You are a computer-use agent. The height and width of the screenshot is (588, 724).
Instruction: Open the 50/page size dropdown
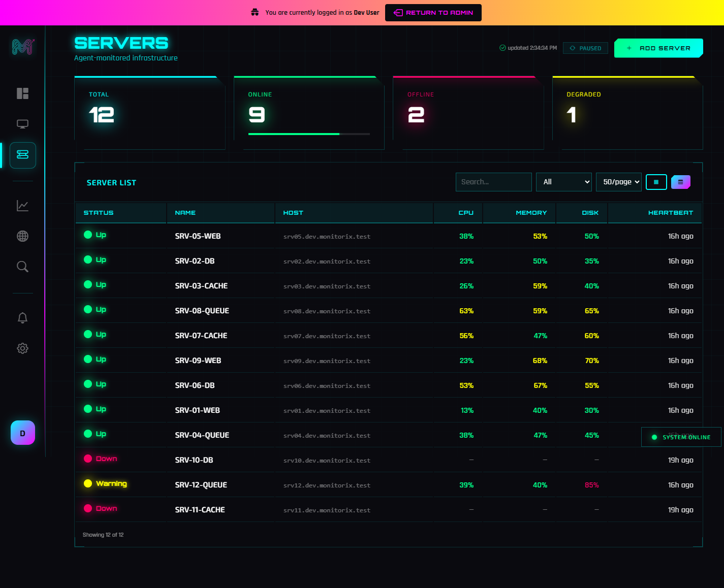coord(619,182)
